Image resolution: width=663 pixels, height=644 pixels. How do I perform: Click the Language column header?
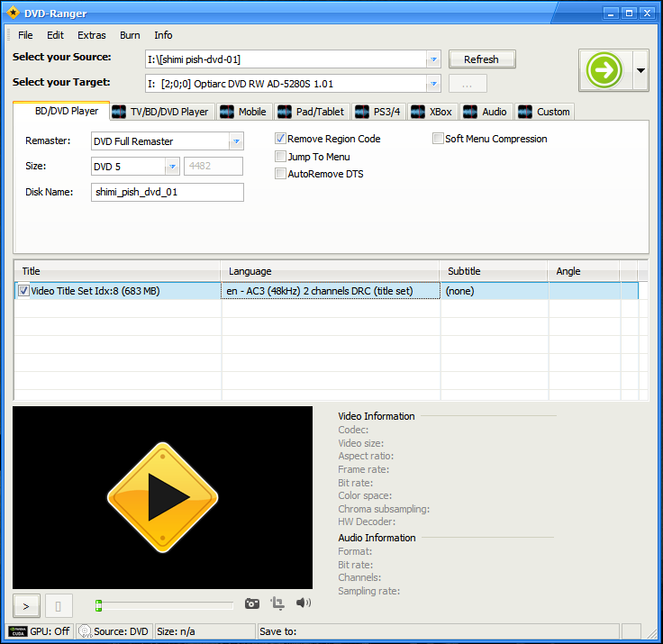(330, 271)
